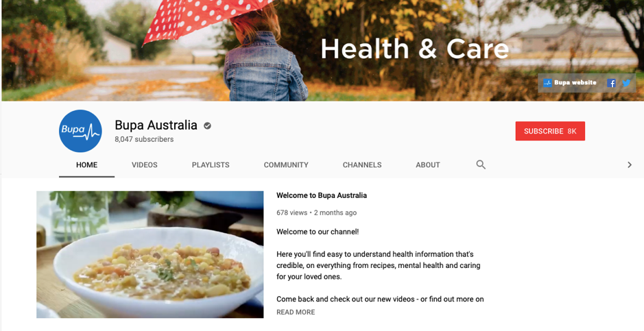Click the Facebook icon in the banner

click(611, 83)
